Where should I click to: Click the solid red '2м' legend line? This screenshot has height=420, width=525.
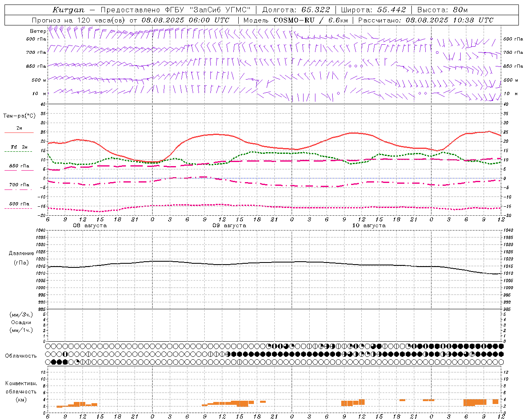tap(19, 133)
